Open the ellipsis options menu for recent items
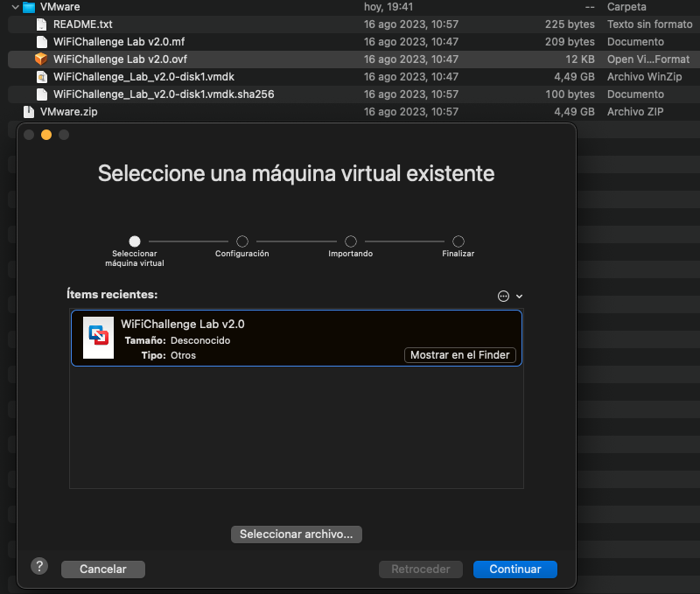 (x=504, y=297)
